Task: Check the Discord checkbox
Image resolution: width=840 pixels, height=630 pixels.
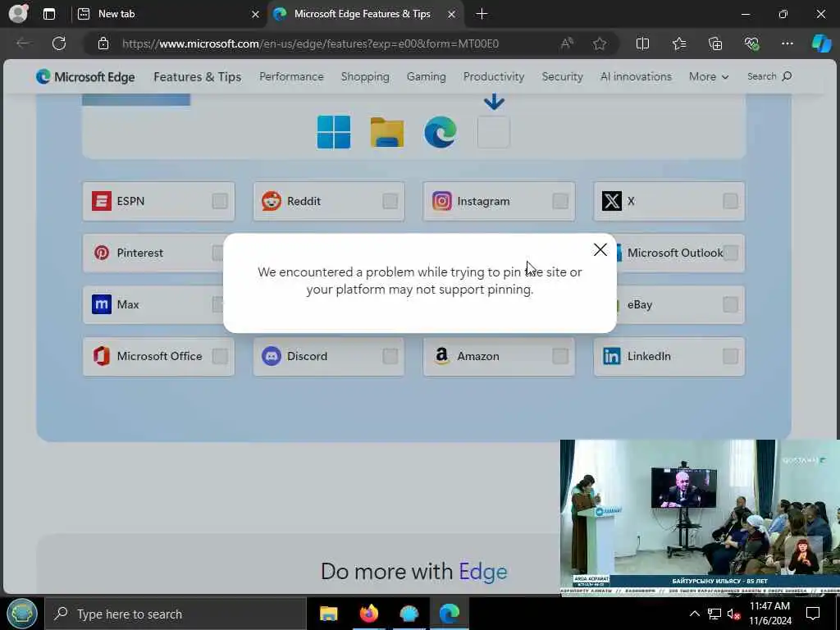Action: 390,356
